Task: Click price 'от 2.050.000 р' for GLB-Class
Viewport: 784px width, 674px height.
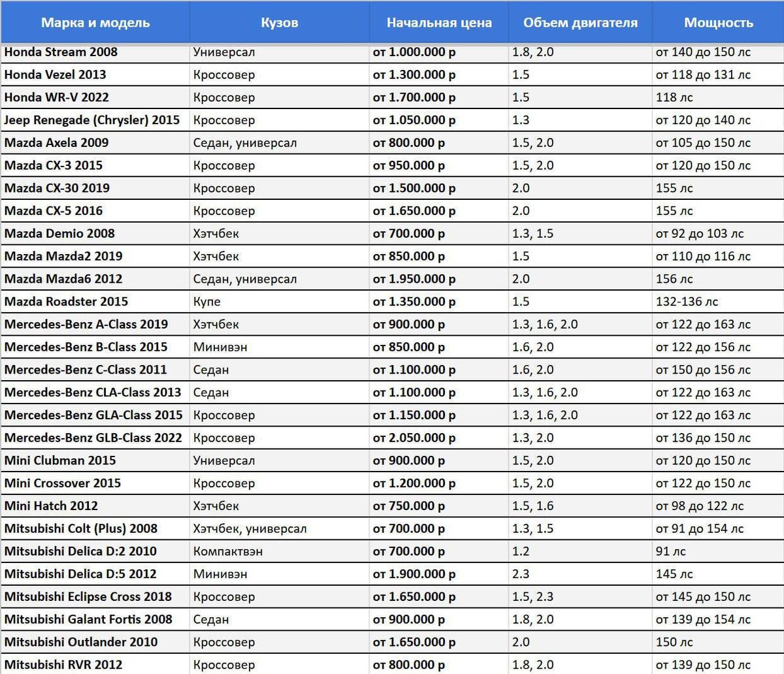Action: point(439,438)
